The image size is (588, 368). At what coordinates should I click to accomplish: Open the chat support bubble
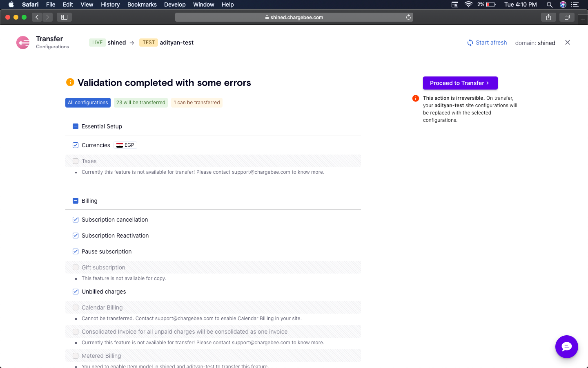point(566,347)
